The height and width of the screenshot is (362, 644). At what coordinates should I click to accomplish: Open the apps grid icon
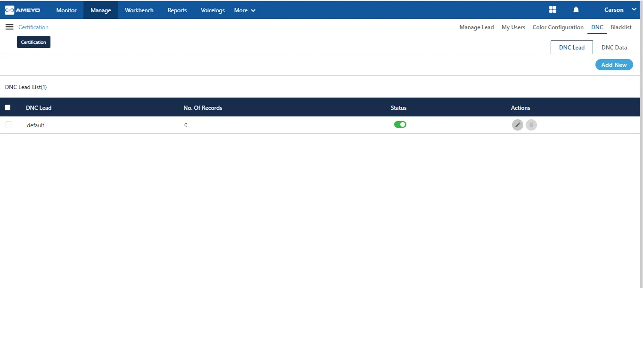[553, 10]
